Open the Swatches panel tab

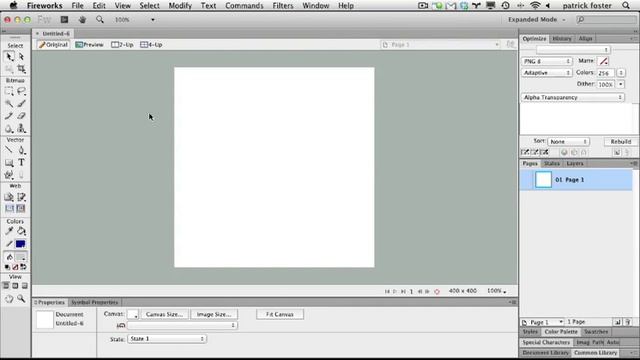coord(596,332)
